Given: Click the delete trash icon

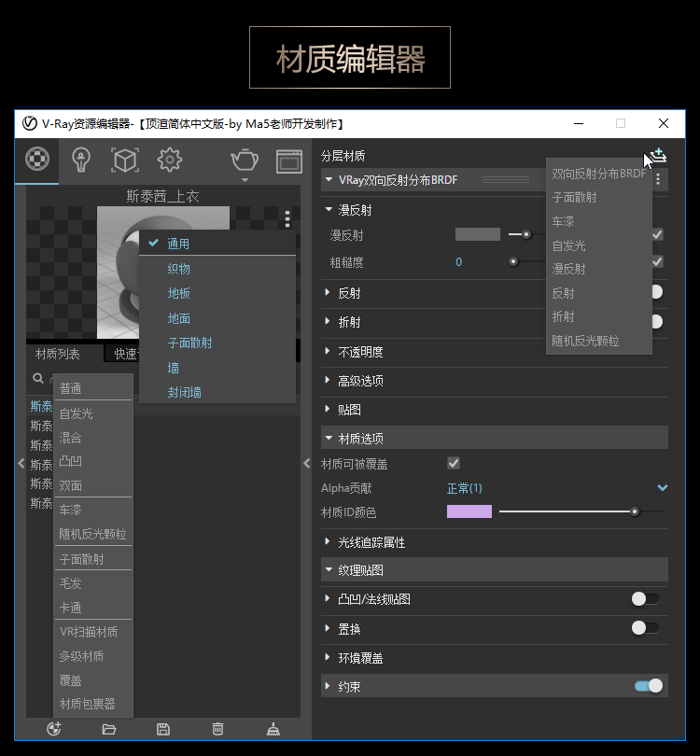Looking at the screenshot, I should (x=217, y=729).
